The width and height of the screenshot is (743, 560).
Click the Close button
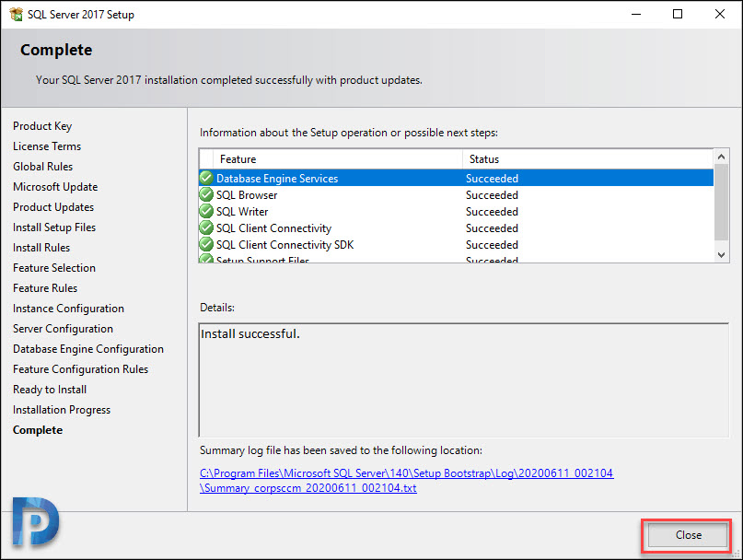(688, 535)
